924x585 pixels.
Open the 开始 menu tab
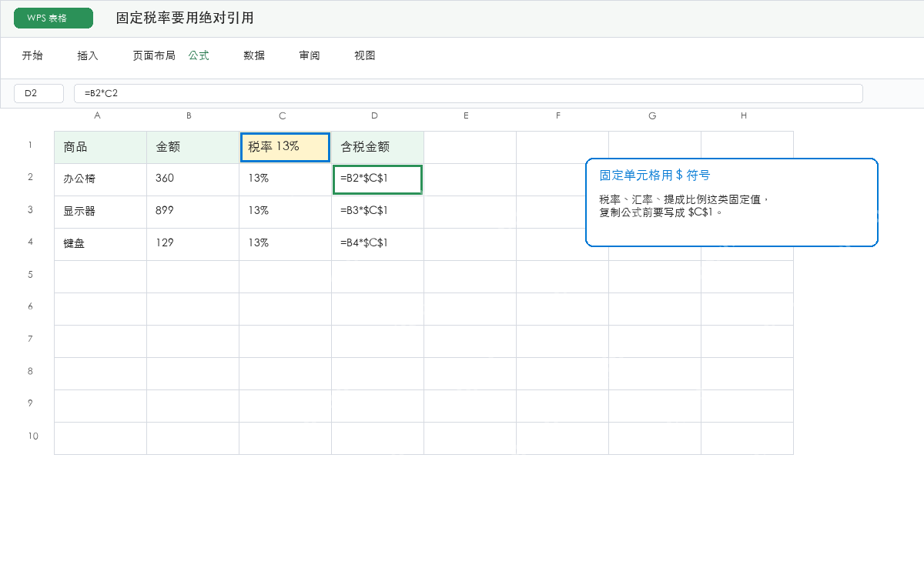click(32, 55)
